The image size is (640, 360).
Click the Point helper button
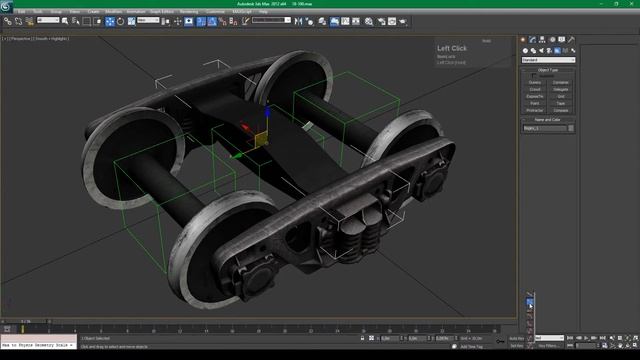(x=535, y=103)
